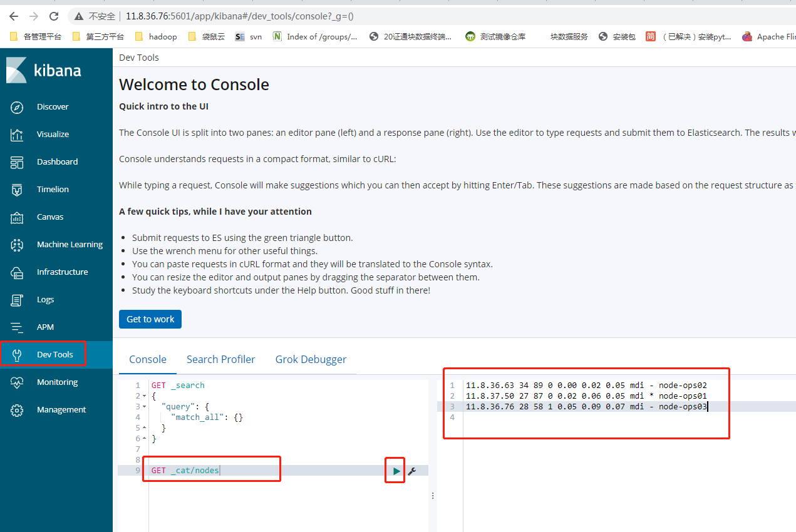Select Visualize in the sidebar
The width and height of the screenshot is (796, 532).
point(53,135)
